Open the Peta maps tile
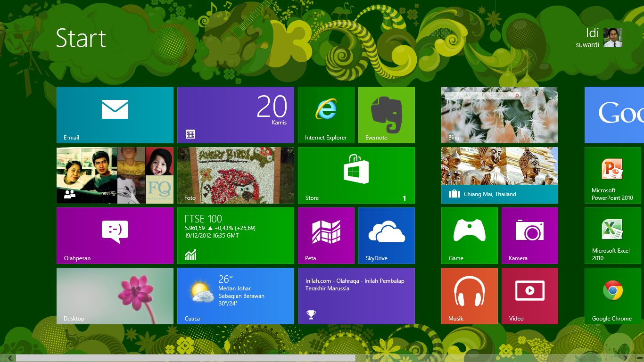This screenshot has height=362, width=644. click(x=326, y=236)
